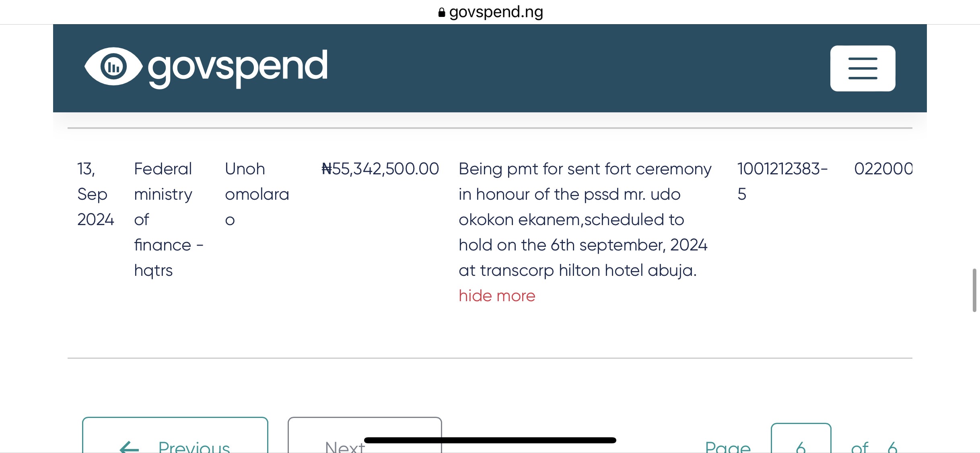Click the page number input showing 6
The height and width of the screenshot is (453, 980).
(801, 438)
